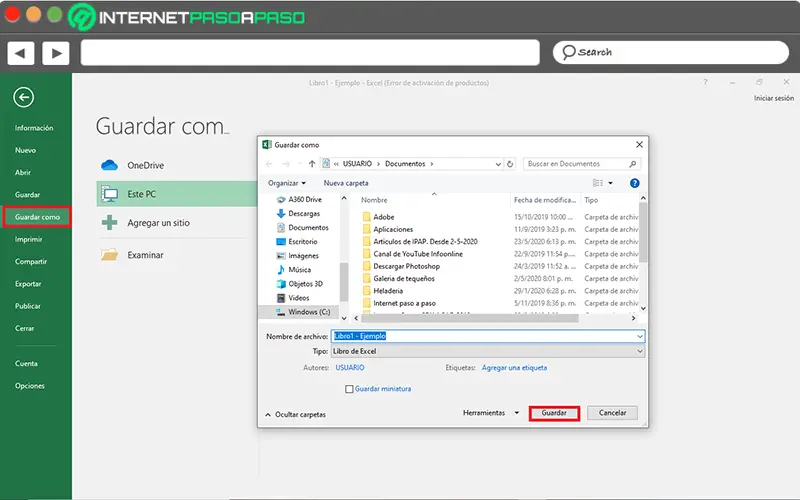Screen dimensions: 800x500
Task: Open the Organizar dropdown menu
Action: point(287,183)
